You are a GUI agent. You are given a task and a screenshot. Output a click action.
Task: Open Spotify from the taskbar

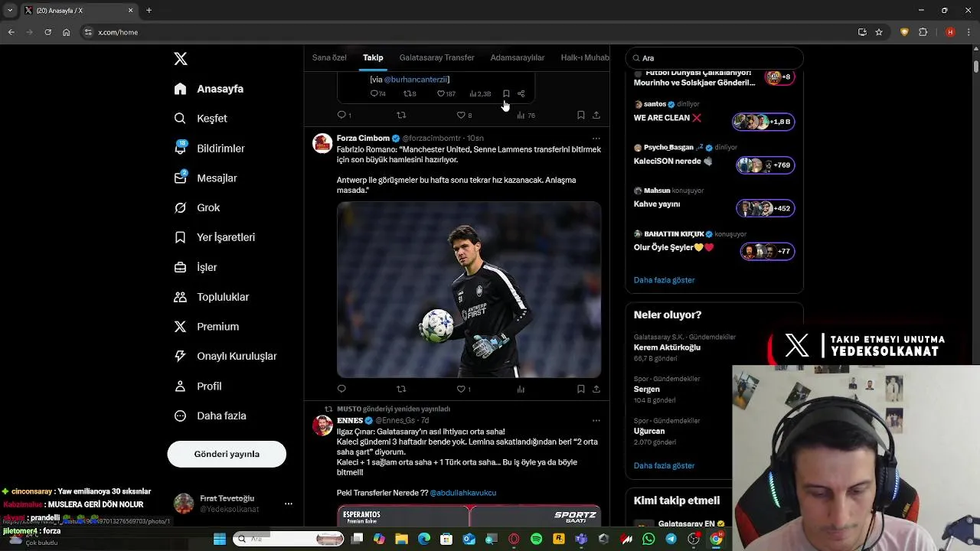536,539
